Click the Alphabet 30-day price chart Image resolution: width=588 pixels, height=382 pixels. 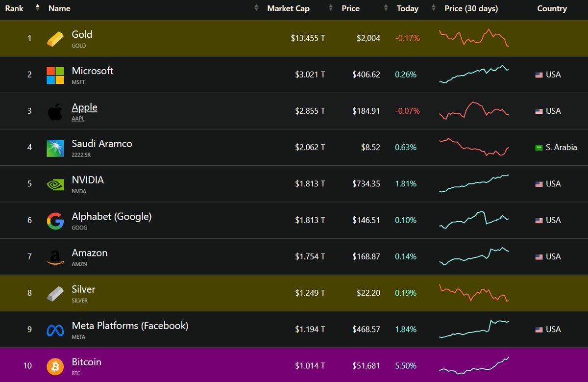coord(474,220)
